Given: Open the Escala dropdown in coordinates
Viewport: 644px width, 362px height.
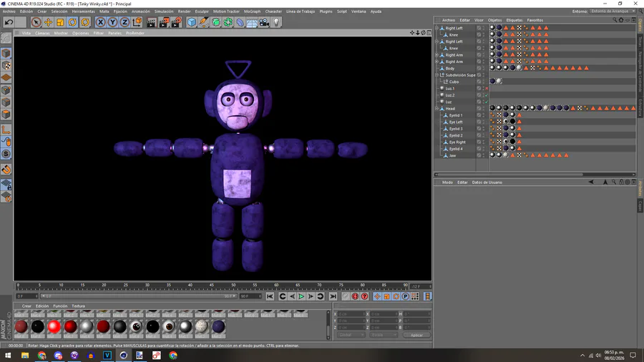Looking at the screenshot, I should point(383,335).
